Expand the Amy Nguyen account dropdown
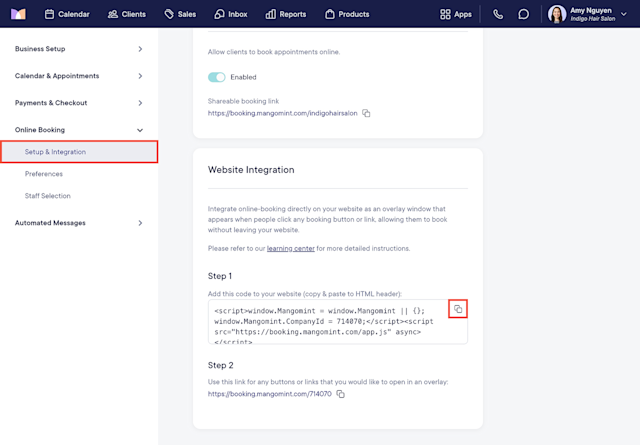 624,14
